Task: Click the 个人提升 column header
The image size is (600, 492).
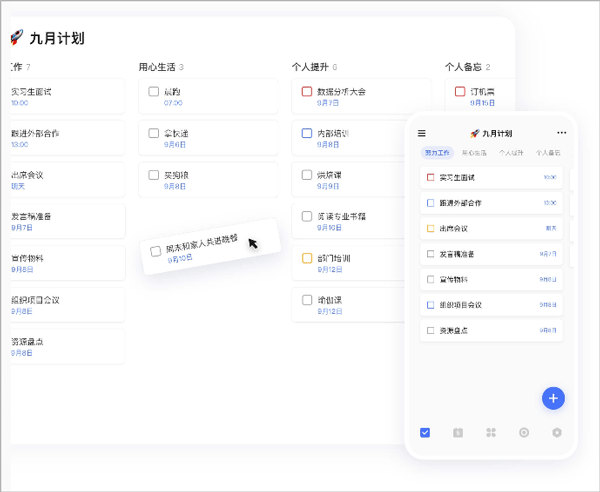Action: click(x=310, y=67)
